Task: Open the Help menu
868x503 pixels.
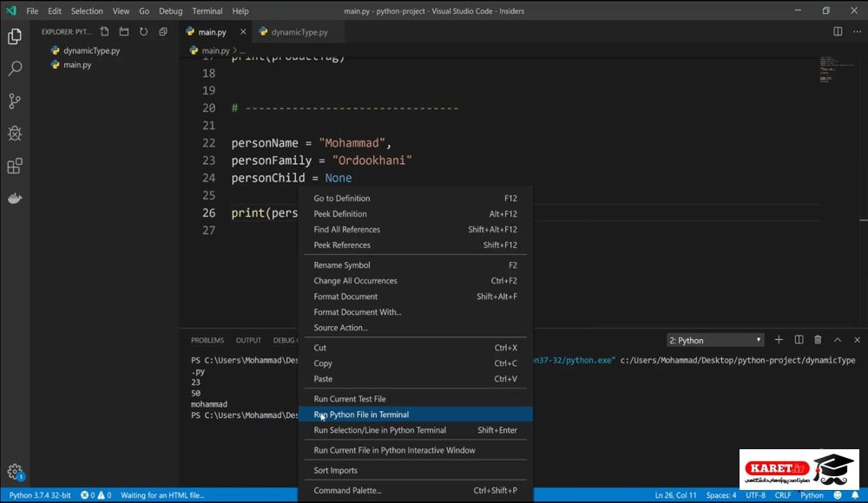Action: click(x=240, y=11)
